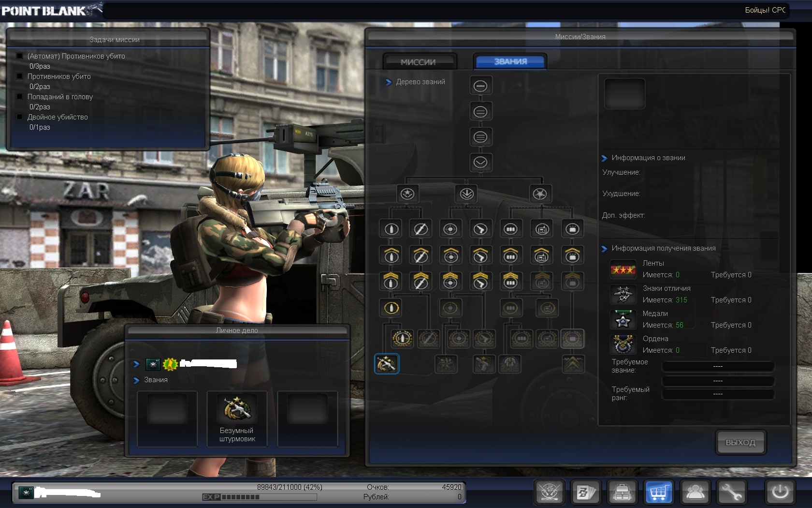Viewport: 812px width, 508px height.
Task: Select the dimmed triple-chevron title at tree bottom
Action: pyautogui.click(x=573, y=364)
